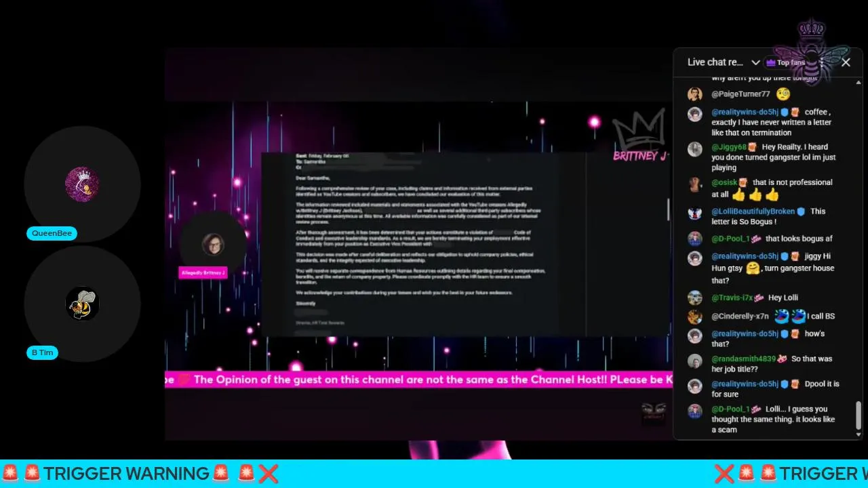Select @randasmith4839 username in chat
The image size is (868, 488).
[743, 359]
